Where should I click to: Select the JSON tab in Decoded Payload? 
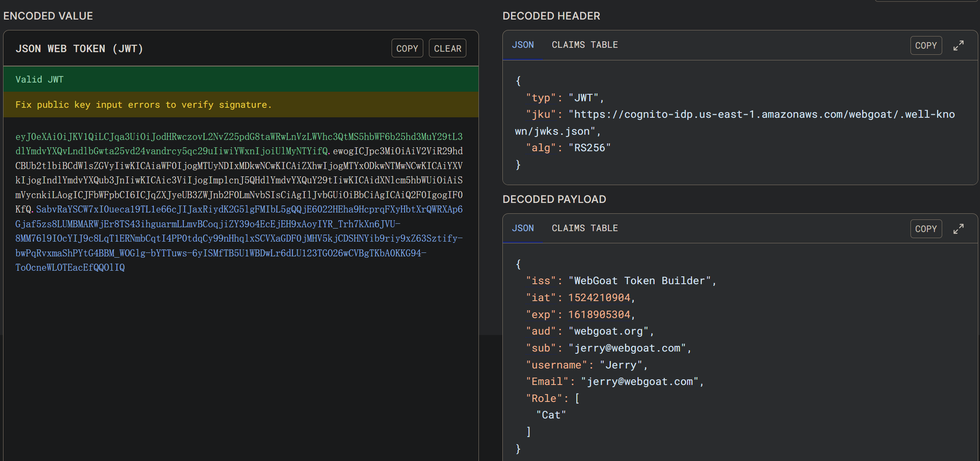[523, 228]
